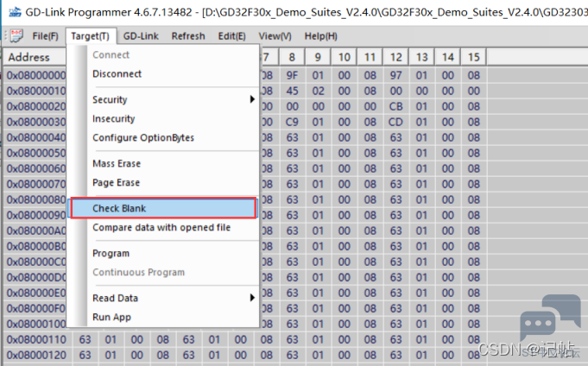
Task: Click column header 13
Action: pos(421,57)
